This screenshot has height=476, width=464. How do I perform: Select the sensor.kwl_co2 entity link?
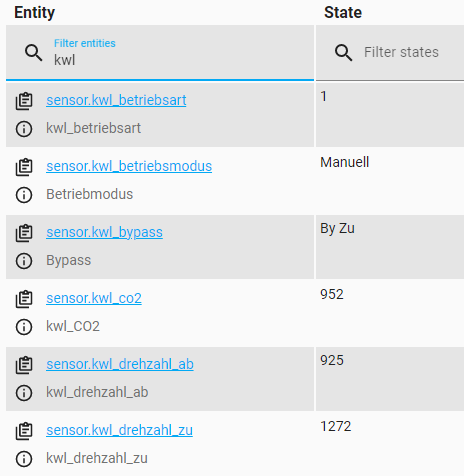pyautogui.click(x=94, y=298)
